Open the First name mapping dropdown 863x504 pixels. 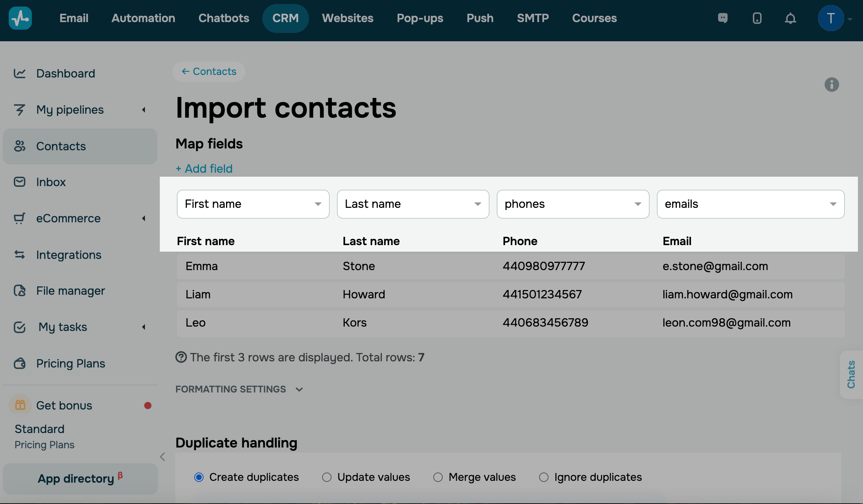click(x=253, y=204)
